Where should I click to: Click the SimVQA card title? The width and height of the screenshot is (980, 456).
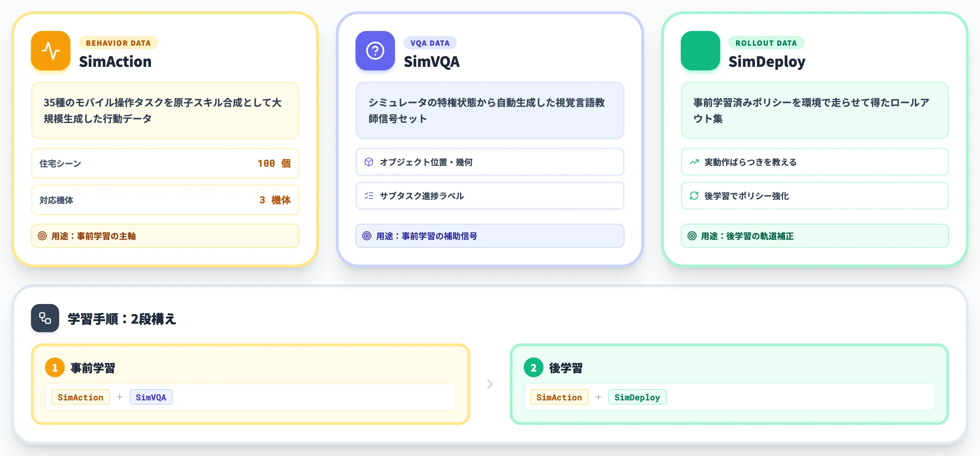click(432, 62)
